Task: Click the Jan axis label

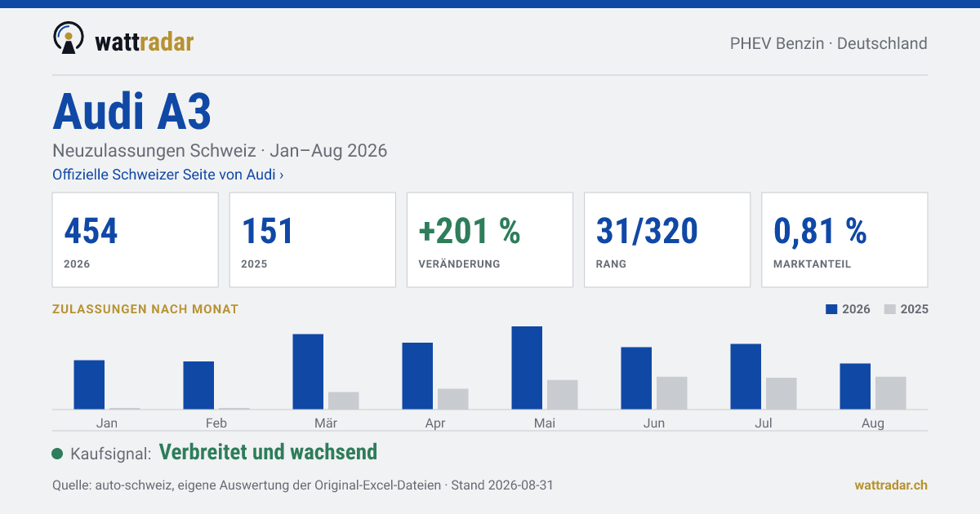Action: (107, 423)
